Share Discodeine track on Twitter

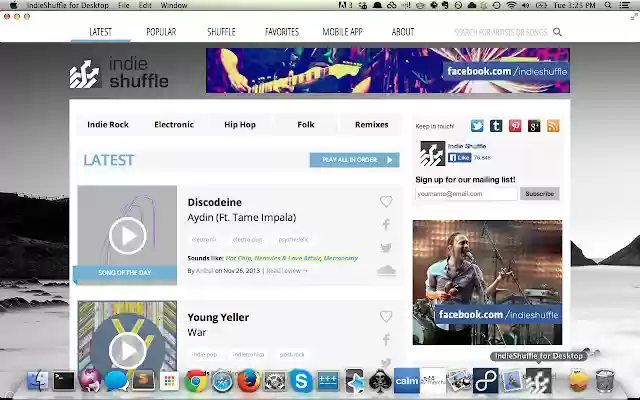[x=386, y=247]
